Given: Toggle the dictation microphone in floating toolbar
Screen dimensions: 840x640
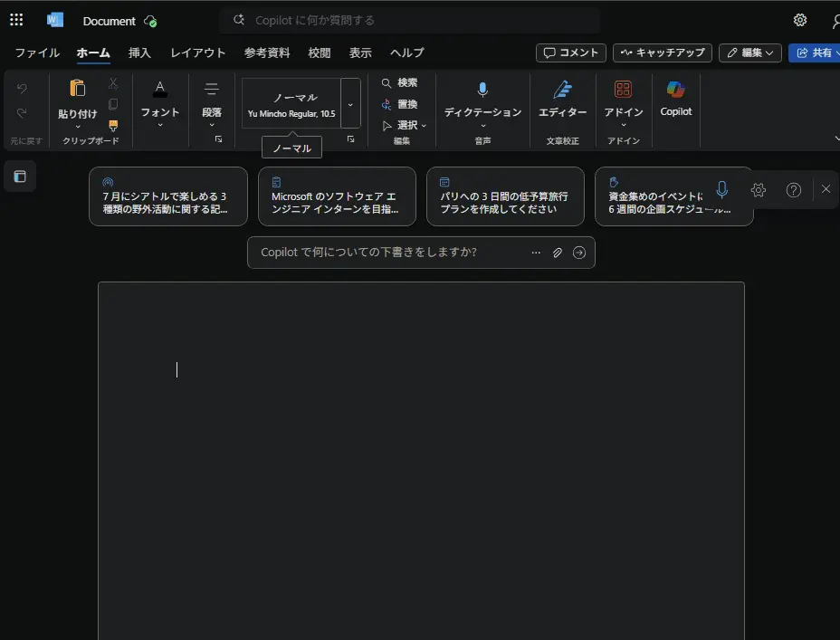Looking at the screenshot, I should click(x=721, y=190).
